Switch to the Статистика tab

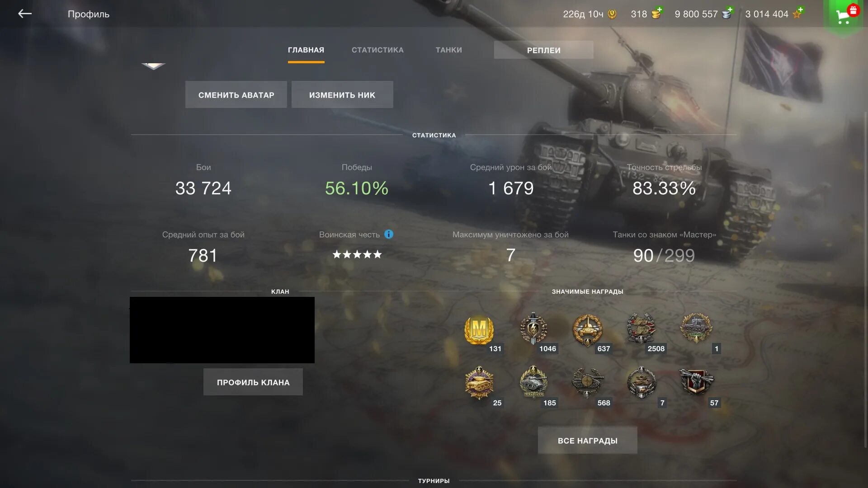(377, 50)
